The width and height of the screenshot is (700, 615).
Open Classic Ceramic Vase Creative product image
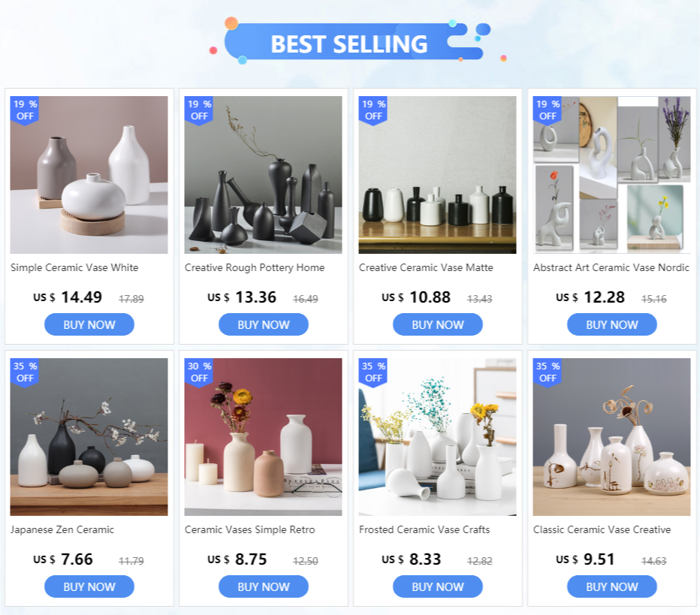pos(611,437)
